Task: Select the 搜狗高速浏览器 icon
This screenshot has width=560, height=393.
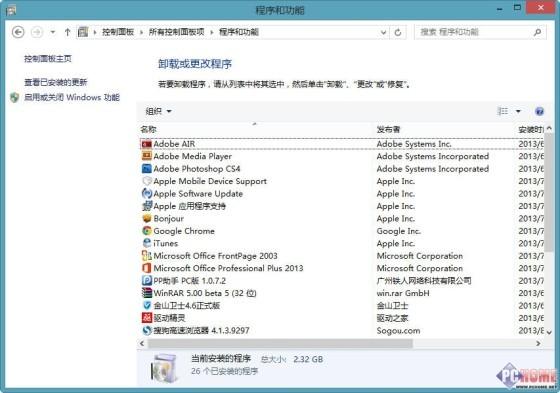Action: coord(146,330)
